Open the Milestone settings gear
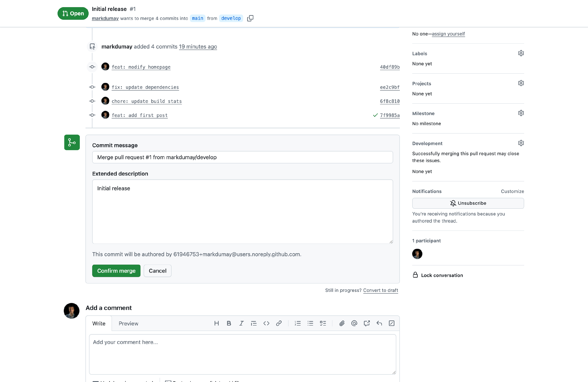The image size is (588, 382). click(x=521, y=113)
